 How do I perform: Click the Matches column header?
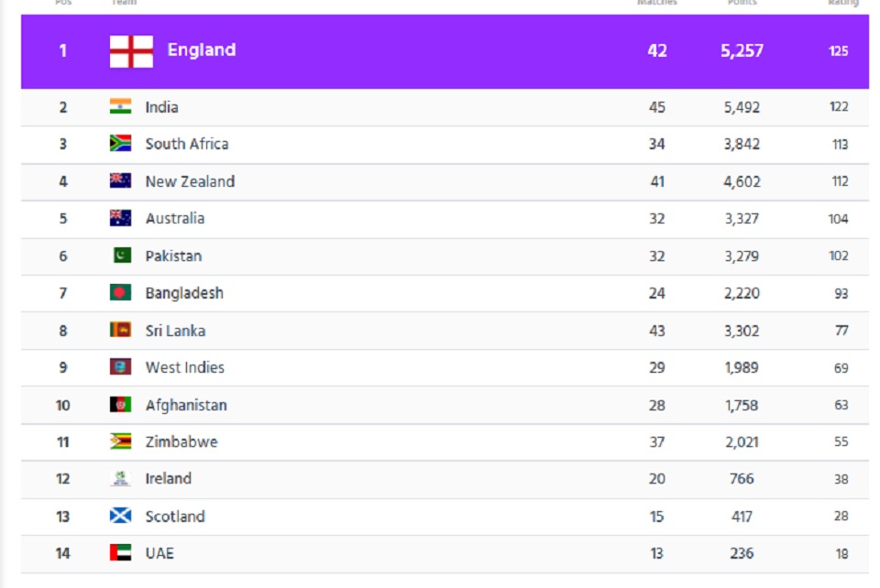click(657, 4)
